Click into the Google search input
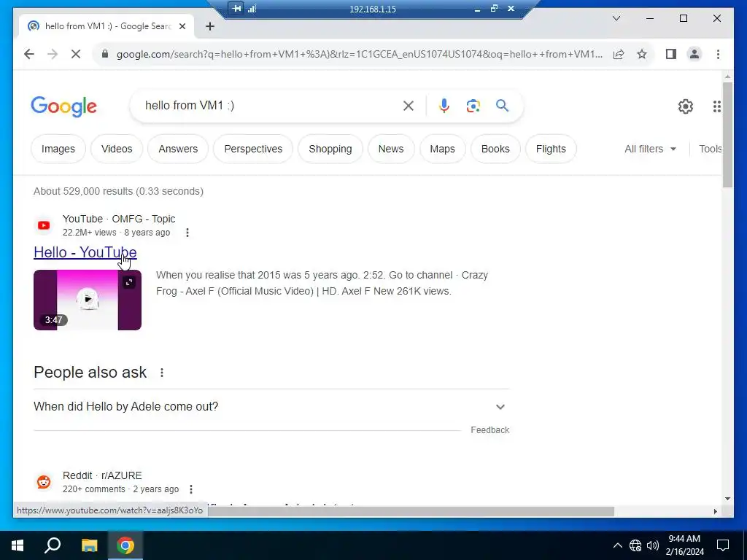The width and height of the screenshot is (747, 560). point(267,106)
